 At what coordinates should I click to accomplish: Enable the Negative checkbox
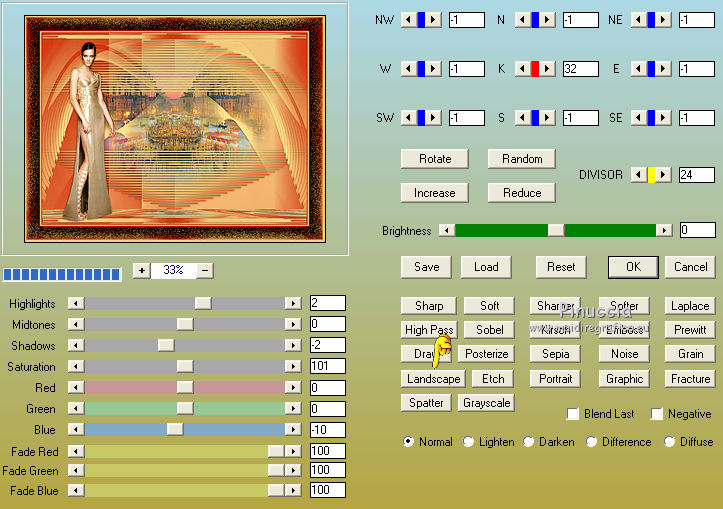(657, 414)
